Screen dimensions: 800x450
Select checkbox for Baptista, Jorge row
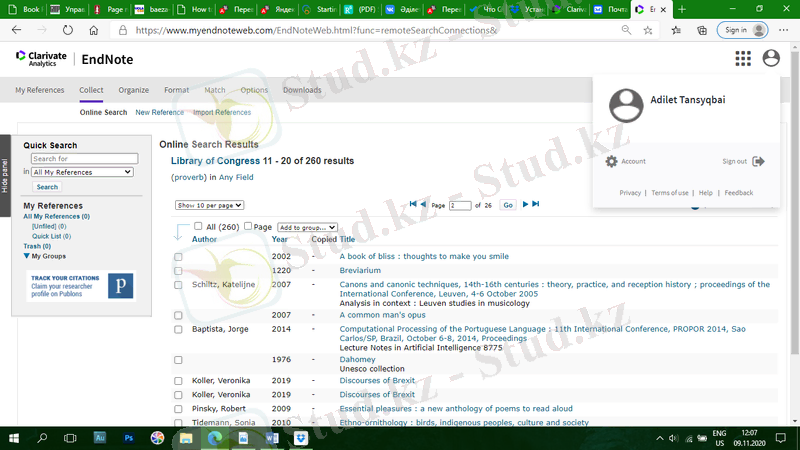click(178, 329)
